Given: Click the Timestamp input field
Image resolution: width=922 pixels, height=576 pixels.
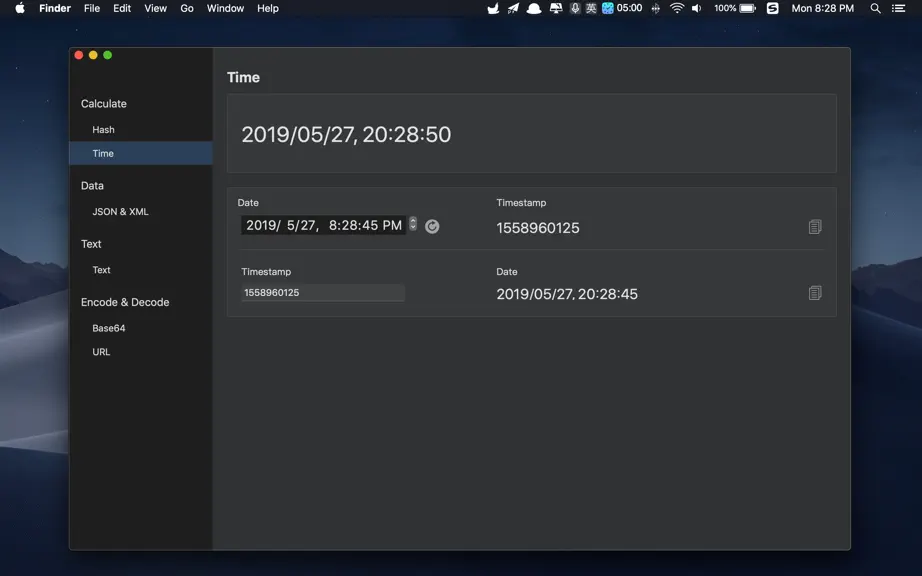Looking at the screenshot, I should 323,293.
